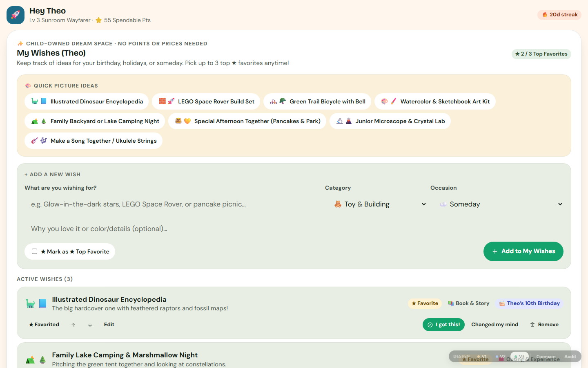Click the 2 / 3 Top Favorites badge
The width and height of the screenshot is (588, 368).
541,54
